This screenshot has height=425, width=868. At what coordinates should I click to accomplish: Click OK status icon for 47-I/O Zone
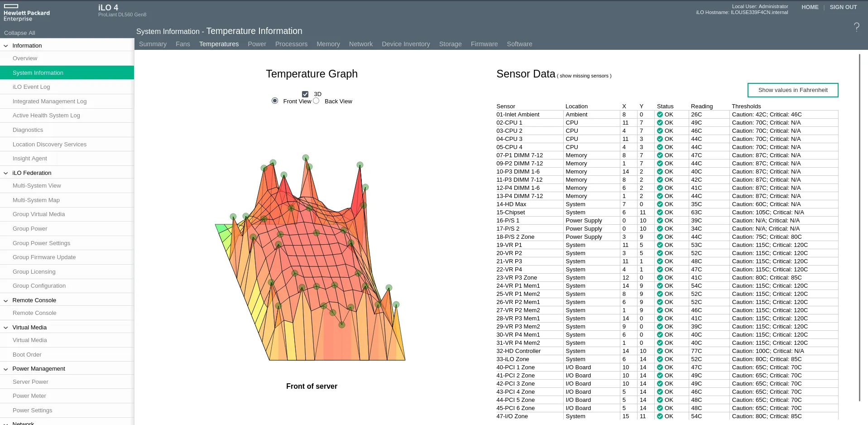[x=660, y=416]
